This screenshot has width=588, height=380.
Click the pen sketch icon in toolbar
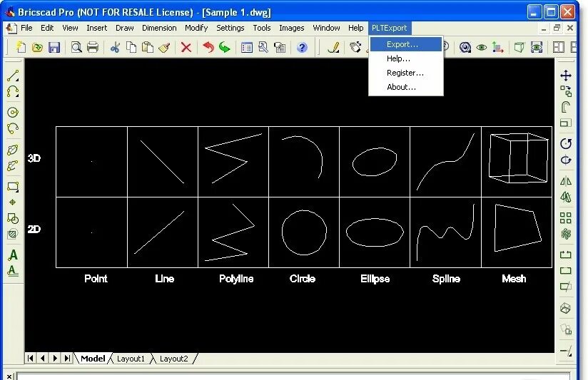coord(333,48)
